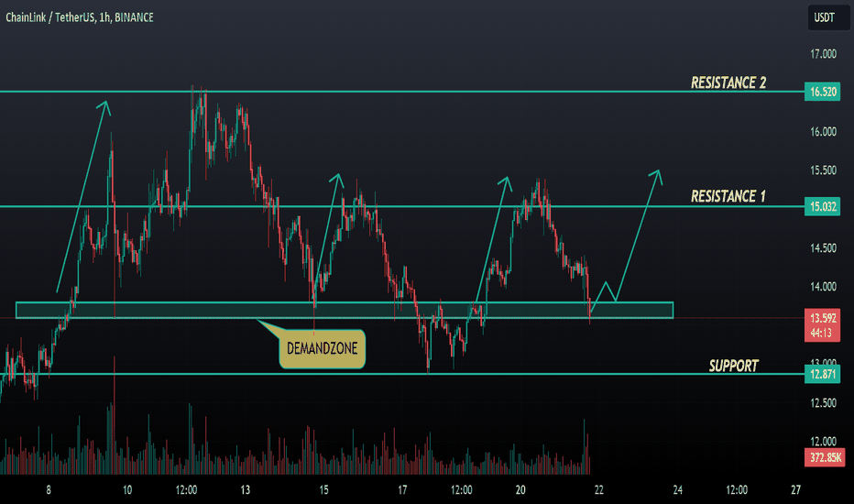Click the 16.520 price tag
The image size is (854, 504).
[x=823, y=92]
